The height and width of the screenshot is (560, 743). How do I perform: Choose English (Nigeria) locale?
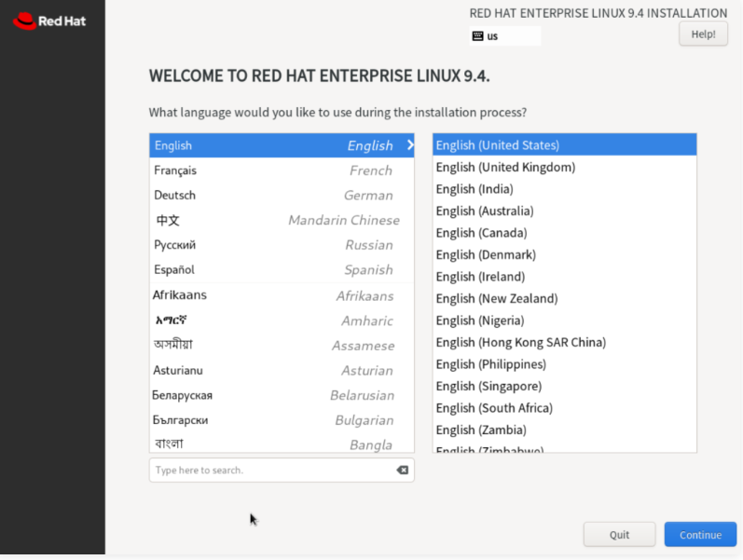coord(564,321)
